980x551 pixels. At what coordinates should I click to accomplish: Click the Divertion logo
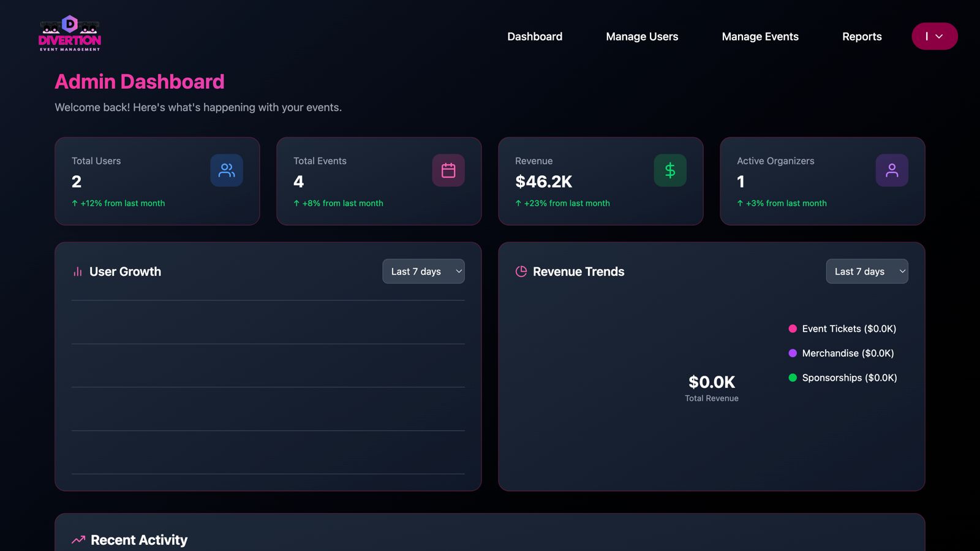point(70,34)
